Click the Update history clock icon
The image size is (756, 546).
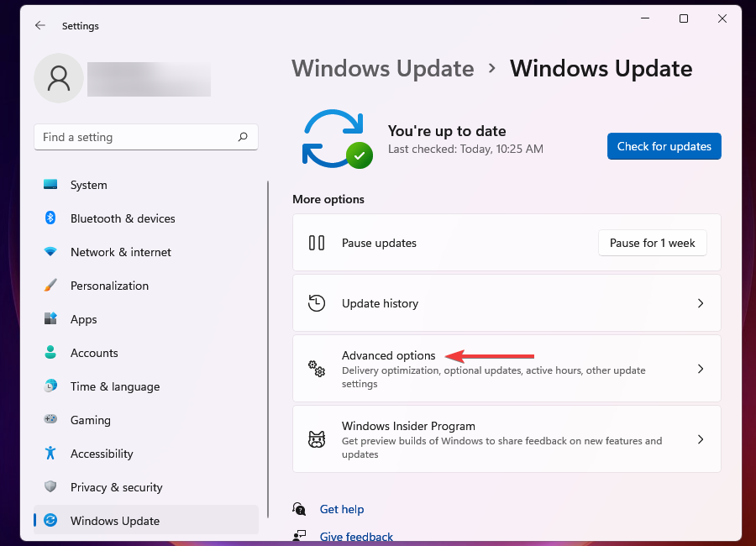coord(317,303)
